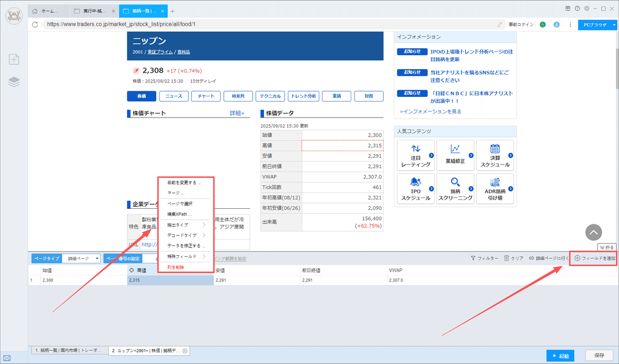
Task: Click the blue circular icon beside the lightning bolt
Action: coord(557,24)
